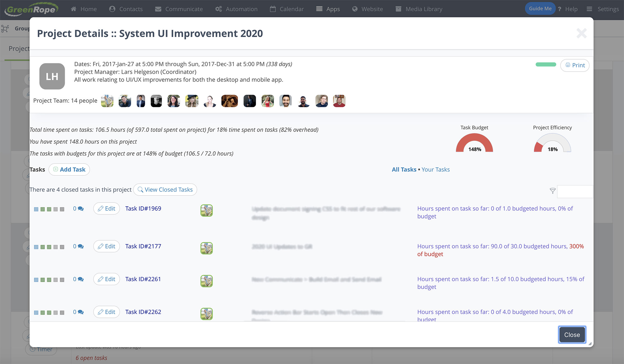Click the priority squares for Task ID#1969
624x364 pixels.
[49, 209]
